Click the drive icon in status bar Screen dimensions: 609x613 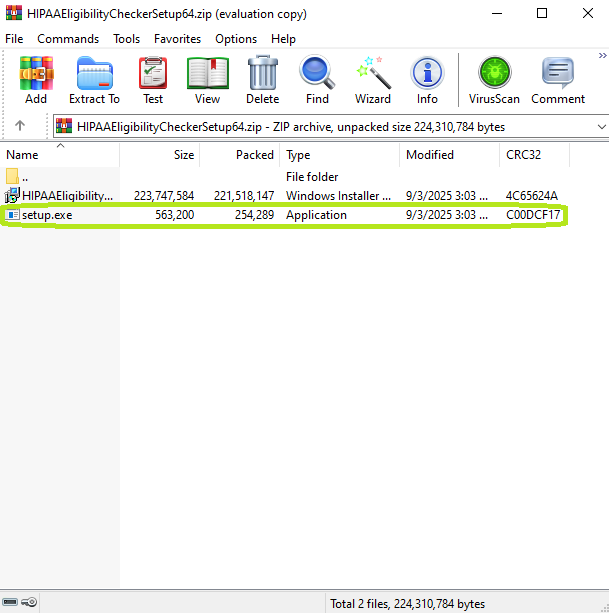click(x=10, y=602)
